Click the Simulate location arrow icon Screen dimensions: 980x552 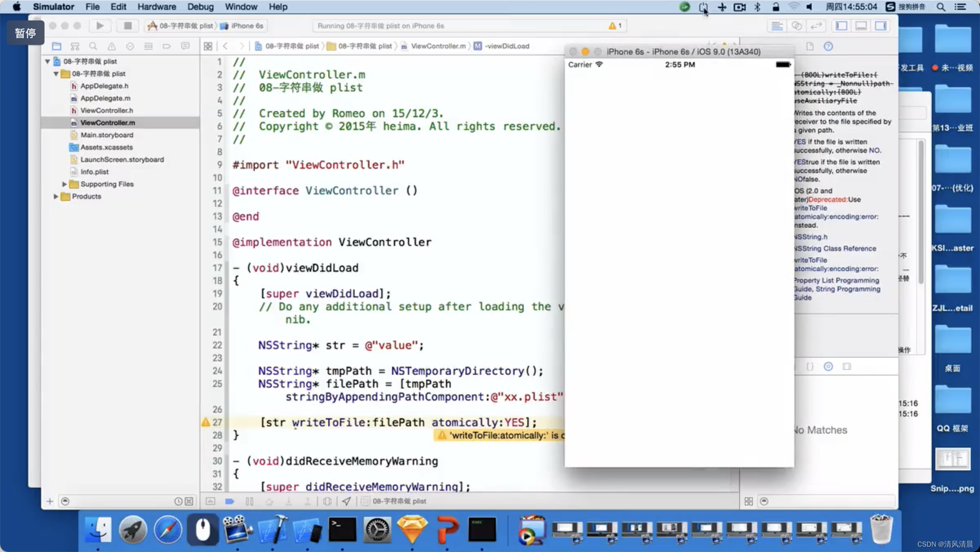[346, 501]
